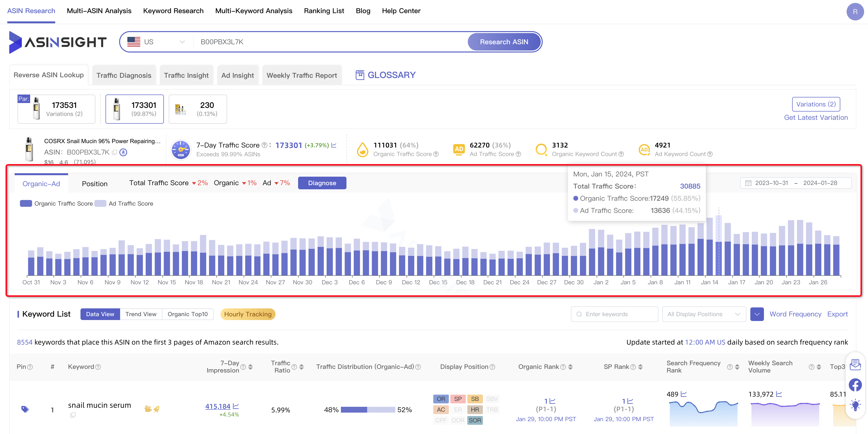Show Ad Traffic Score help icon
The image size is (868, 434).
point(518,154)
